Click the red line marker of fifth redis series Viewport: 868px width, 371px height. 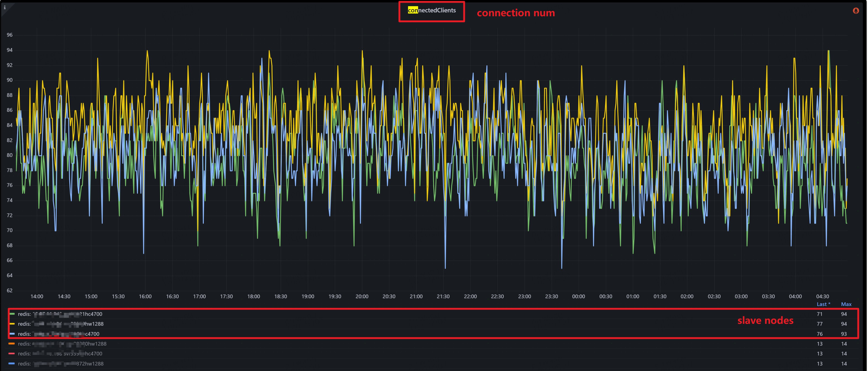(12, 354)
